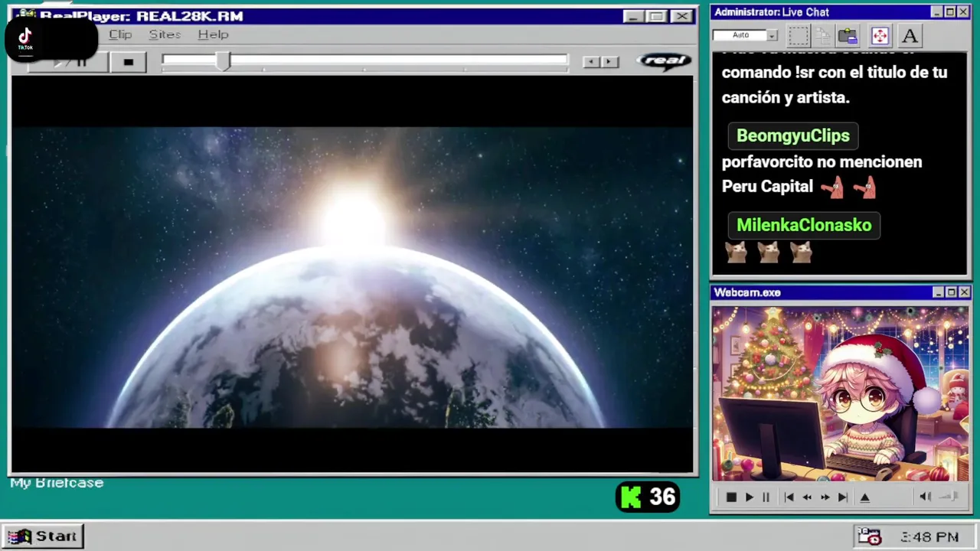
Task: Click the 3:48 PM taskbar clock
Action: point(929,537)
